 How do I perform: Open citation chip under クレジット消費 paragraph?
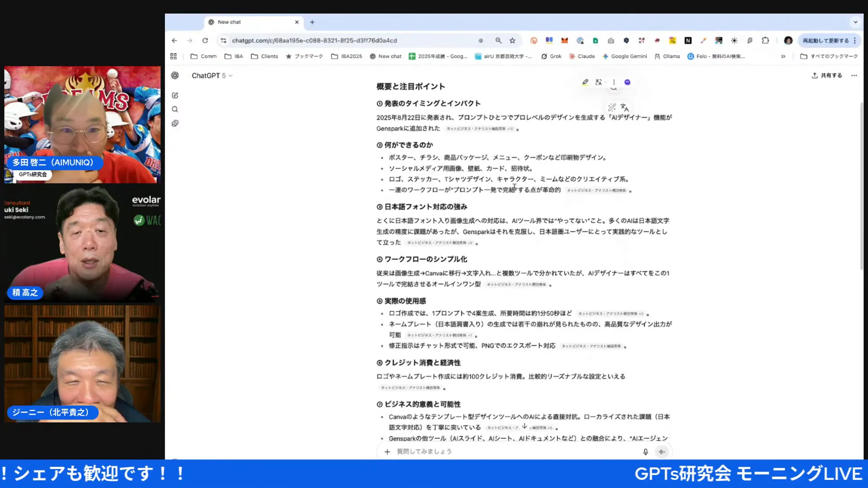[410, 388]
